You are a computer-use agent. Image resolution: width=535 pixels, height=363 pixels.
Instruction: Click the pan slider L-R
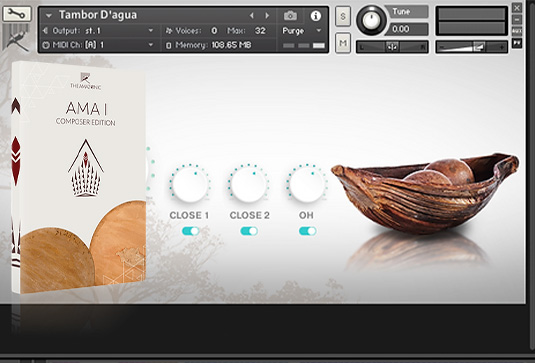click(392, 47)
